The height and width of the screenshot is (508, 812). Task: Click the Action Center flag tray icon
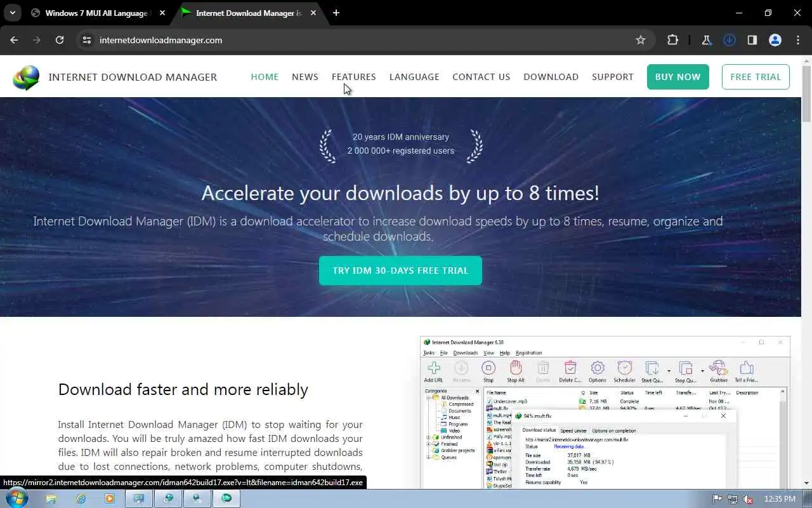click(x=717, y=499)
